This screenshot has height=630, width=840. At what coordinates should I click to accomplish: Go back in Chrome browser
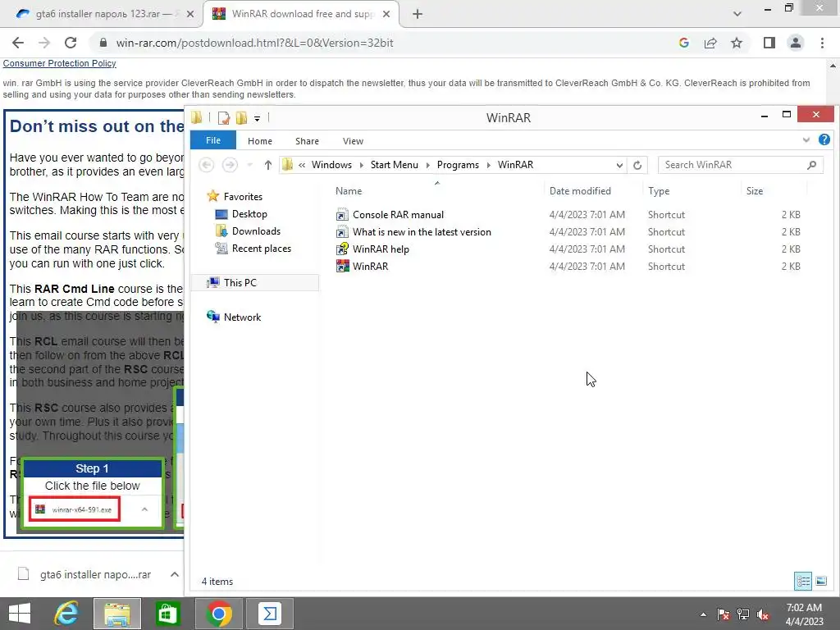coord(18,43)
